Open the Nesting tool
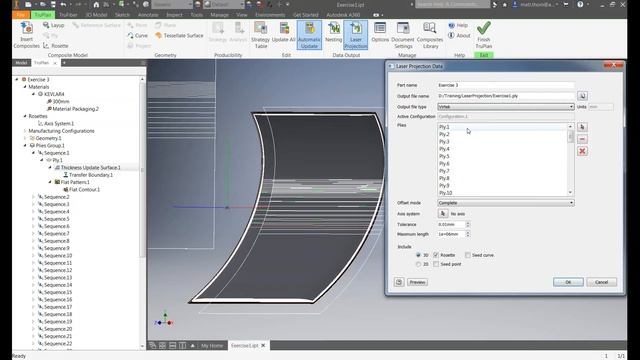640x360 pixels. pos(333,33)
